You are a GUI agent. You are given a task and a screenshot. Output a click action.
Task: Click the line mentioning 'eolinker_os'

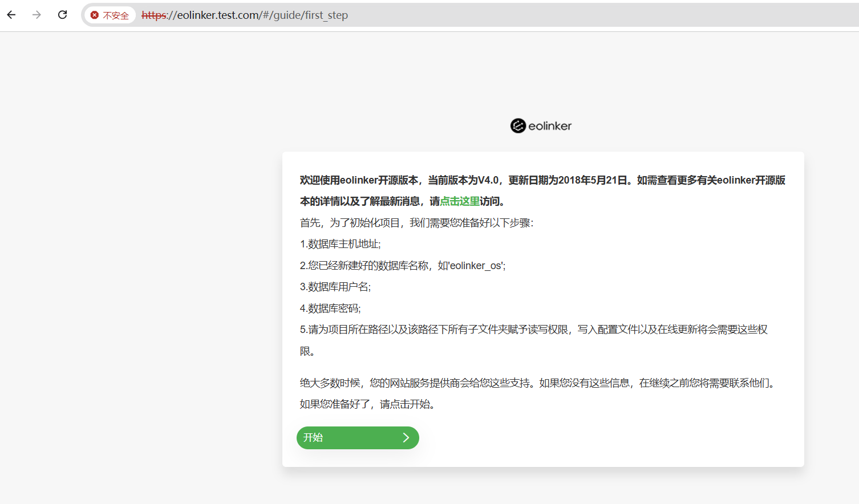coord(403,266)
